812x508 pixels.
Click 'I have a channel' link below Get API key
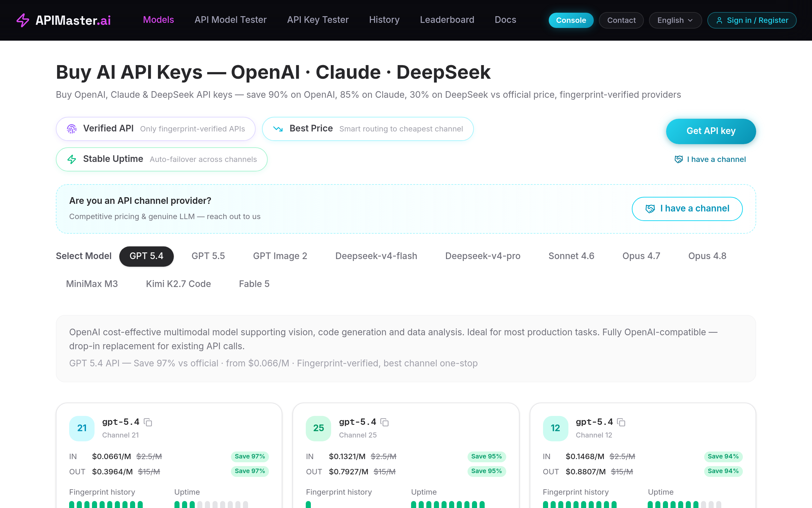tap(710, 159)
